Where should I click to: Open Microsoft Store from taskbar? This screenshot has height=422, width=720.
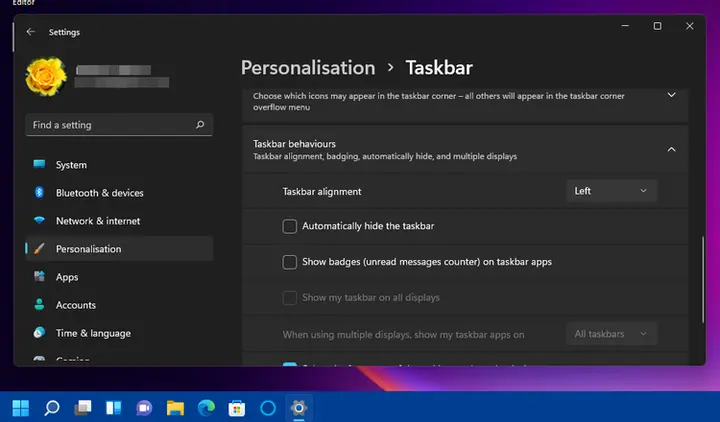(x=237, y=407)
